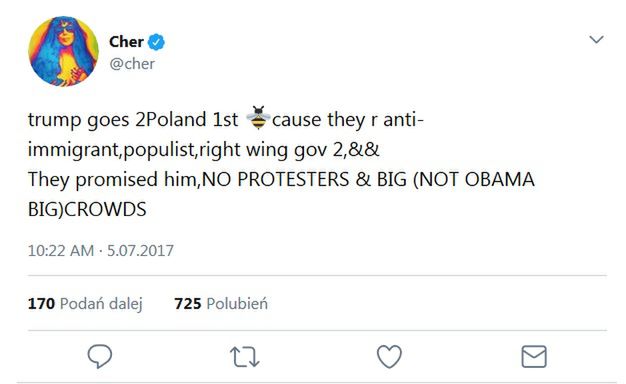Open the tweet options chevron menu
This screenshot has height=384, width=626.
596,39
